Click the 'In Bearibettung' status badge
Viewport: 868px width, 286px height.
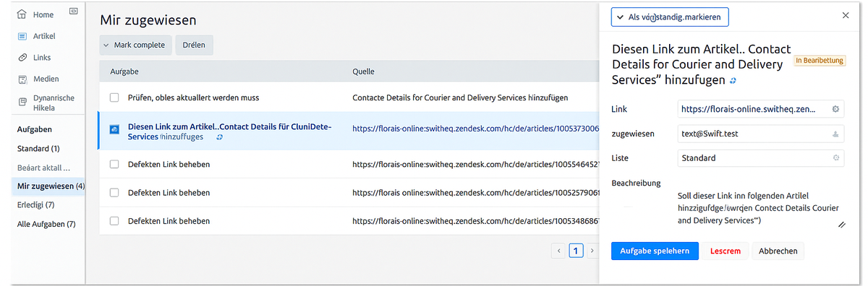click(x=820, y=61)
